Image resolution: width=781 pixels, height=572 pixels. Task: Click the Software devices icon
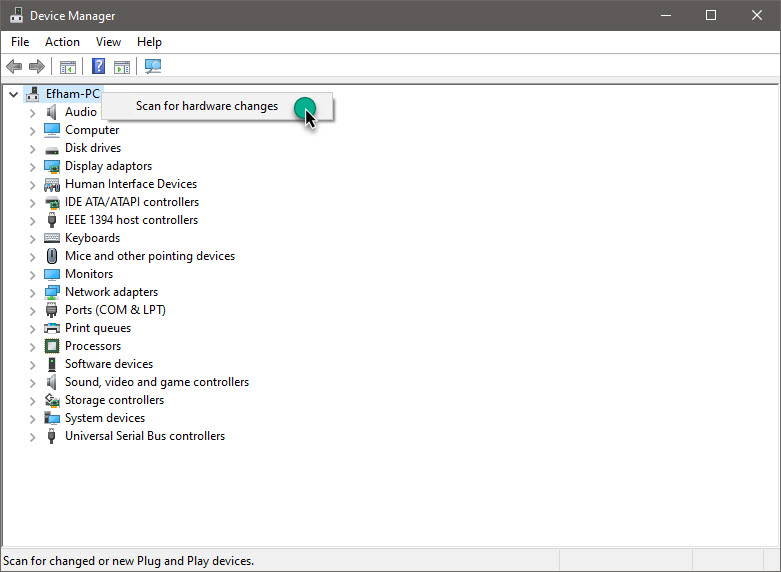[x=51, y=364]
